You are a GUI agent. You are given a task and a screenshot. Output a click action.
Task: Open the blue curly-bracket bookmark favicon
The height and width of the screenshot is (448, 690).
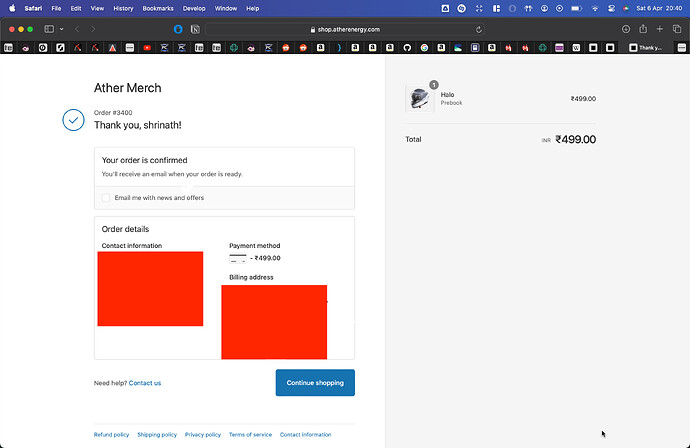[338, 48]
